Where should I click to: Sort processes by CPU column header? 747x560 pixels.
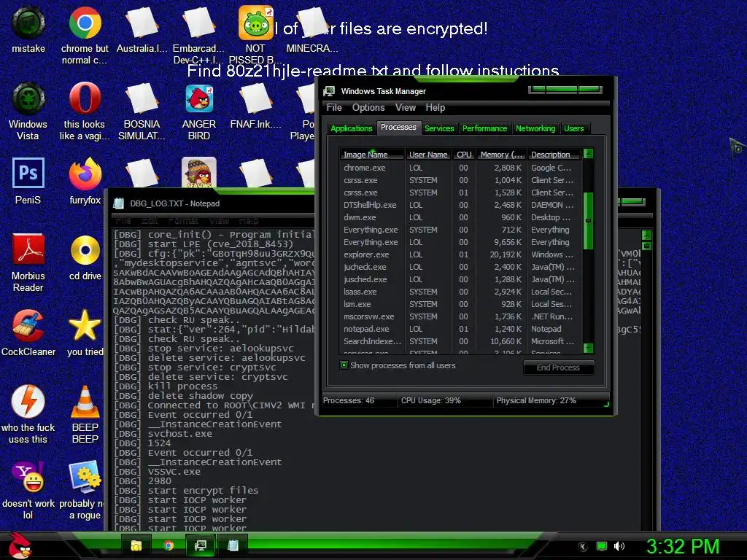(463, 155)
